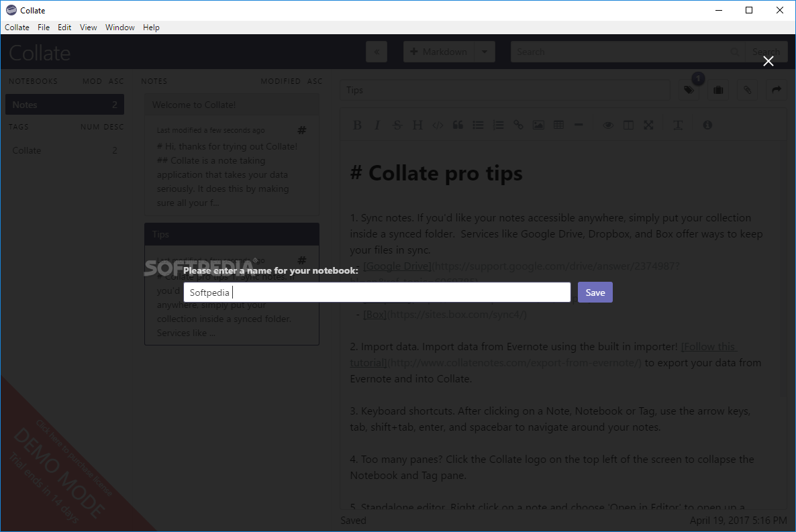This screenshot has height=532, width=796.
Task: Toggle bold formatting in the editor toolbar
Action: point(357,125)
